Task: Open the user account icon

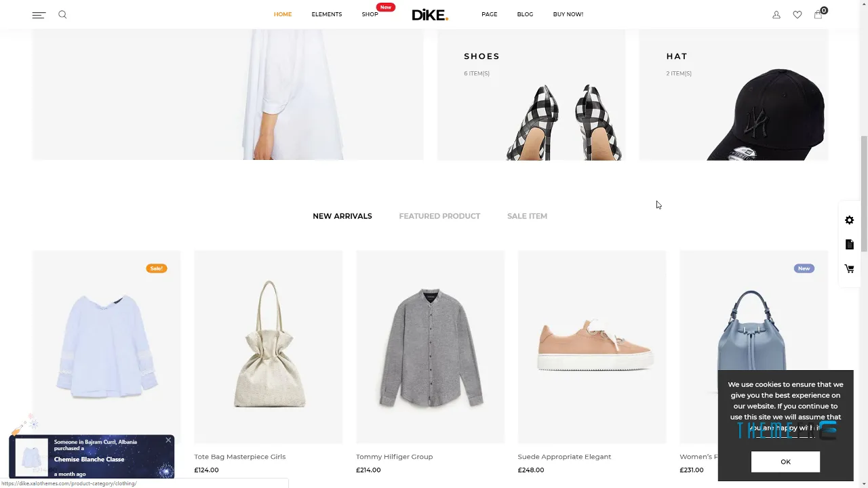Action: tap(776, 15)
